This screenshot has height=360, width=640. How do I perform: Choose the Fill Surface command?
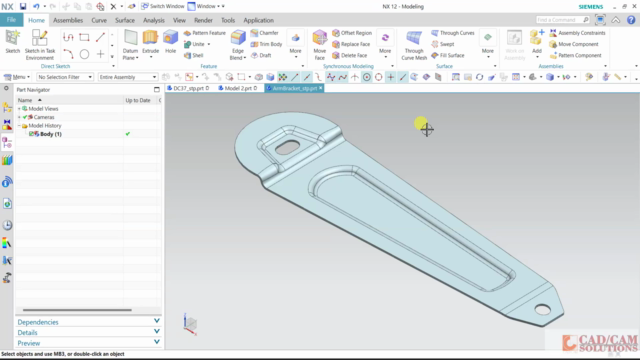(448, 56)
